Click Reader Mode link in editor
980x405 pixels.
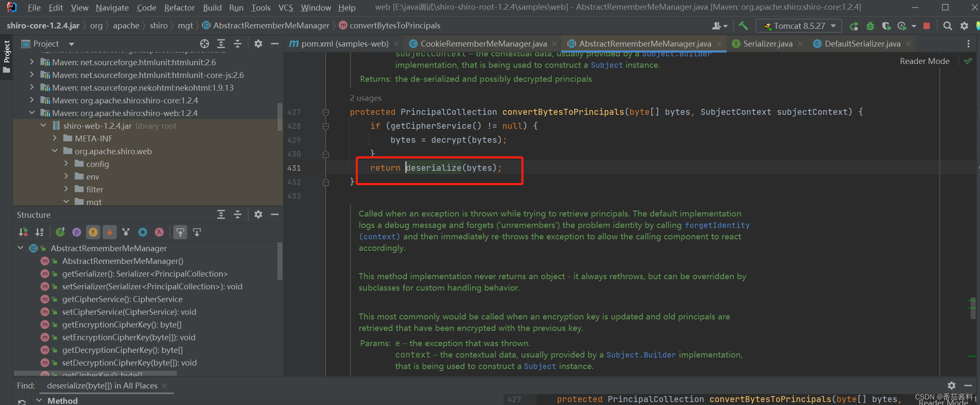pos(925,61)
